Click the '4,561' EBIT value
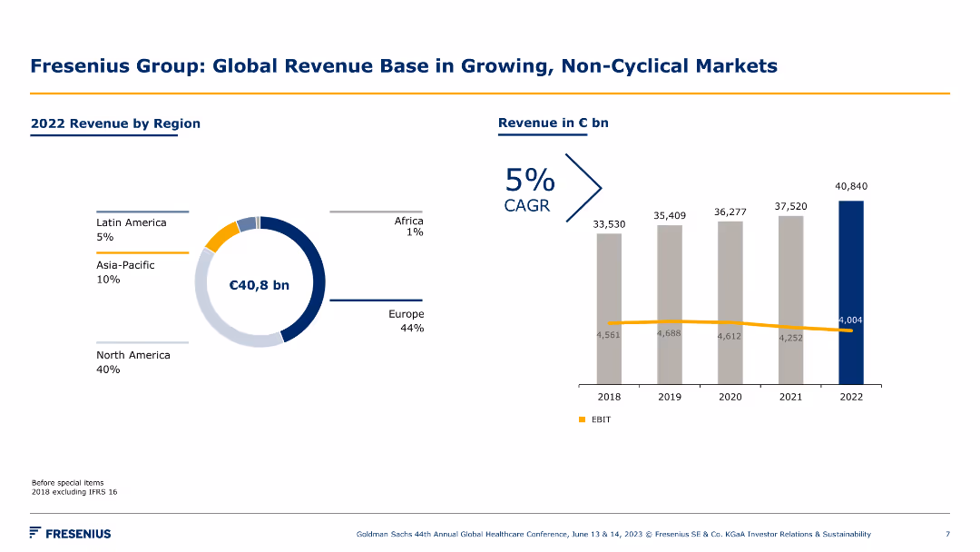The height and width of the screenshot is (552, 980). point(608,335)
